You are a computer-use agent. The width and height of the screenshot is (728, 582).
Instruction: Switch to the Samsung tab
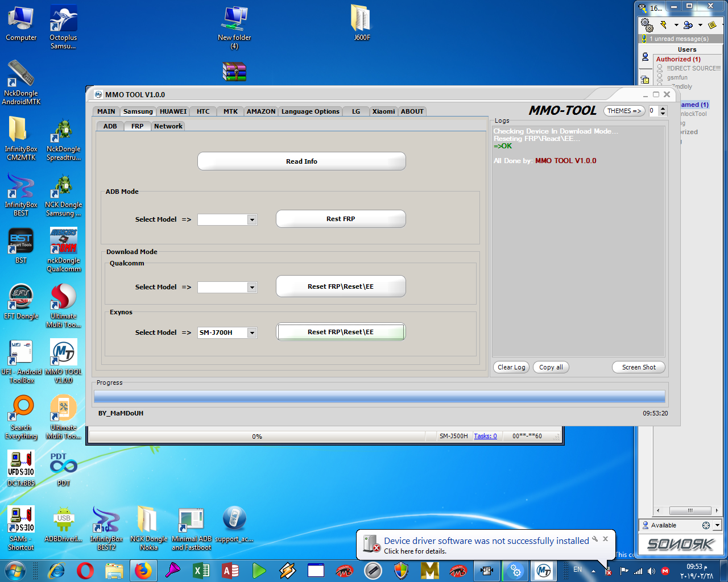coord(138,112)
